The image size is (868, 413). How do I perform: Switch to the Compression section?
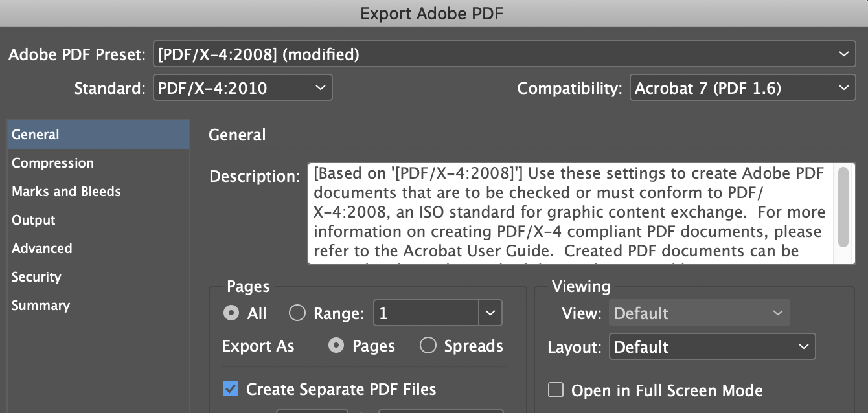[x=52, y=163]
